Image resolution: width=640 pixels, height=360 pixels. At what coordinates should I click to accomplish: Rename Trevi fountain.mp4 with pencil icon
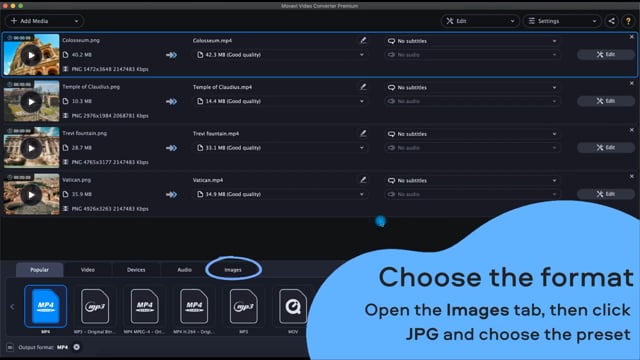point(363,133)
